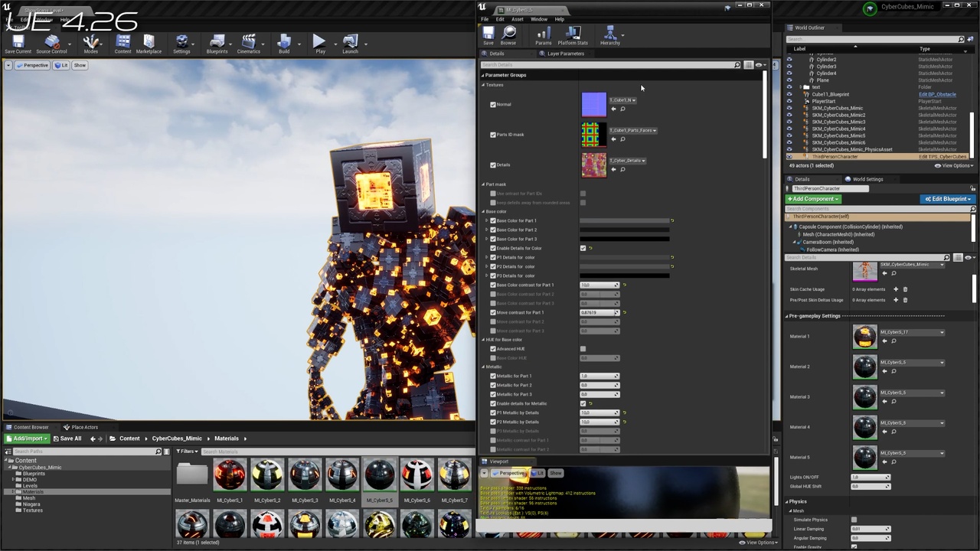Toggle Enable details for Metallic value checkbox
This screenshot has height=551, width=980.
[583, 403]
